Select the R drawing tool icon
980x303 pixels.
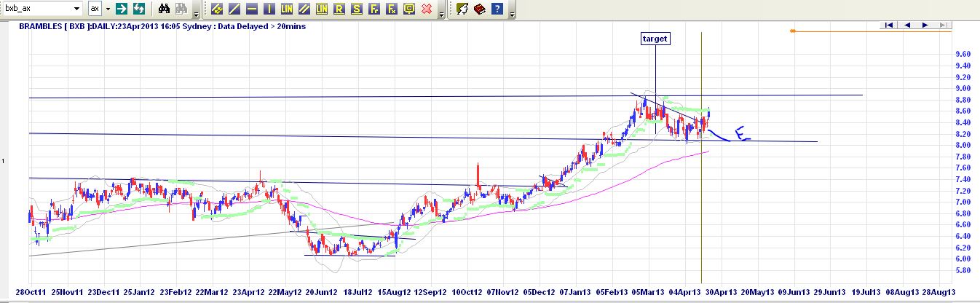tap(339, 9)
